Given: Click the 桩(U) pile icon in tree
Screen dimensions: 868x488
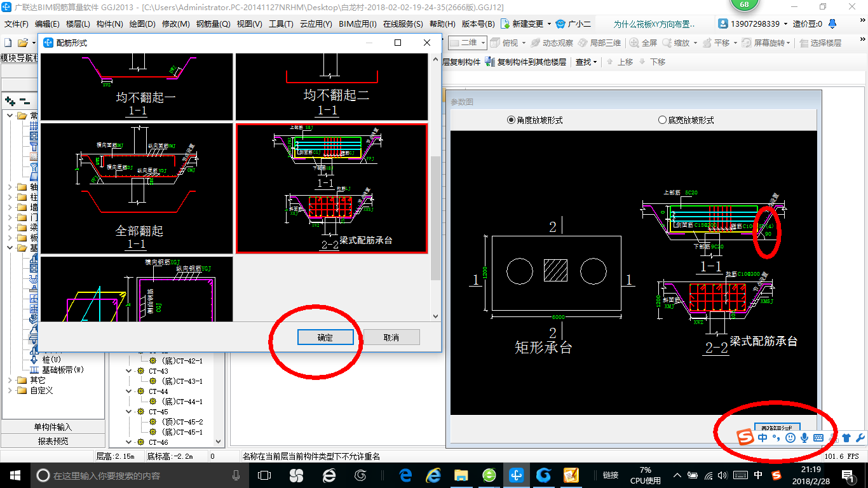Looking at the screenshot, I should coord(34,360).
